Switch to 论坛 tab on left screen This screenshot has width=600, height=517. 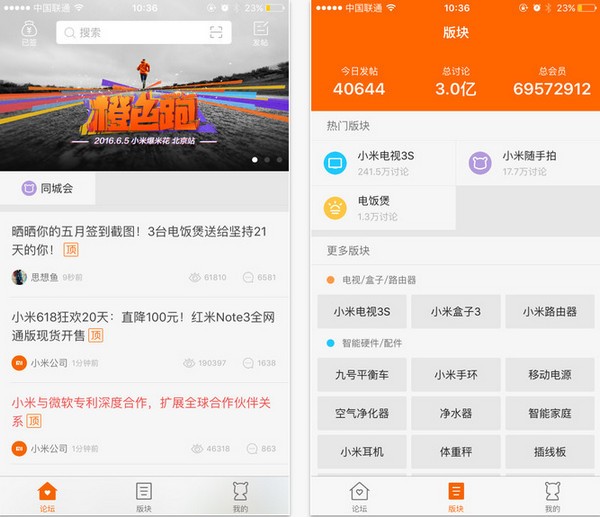pyautogui.click(x=47, y=497)
